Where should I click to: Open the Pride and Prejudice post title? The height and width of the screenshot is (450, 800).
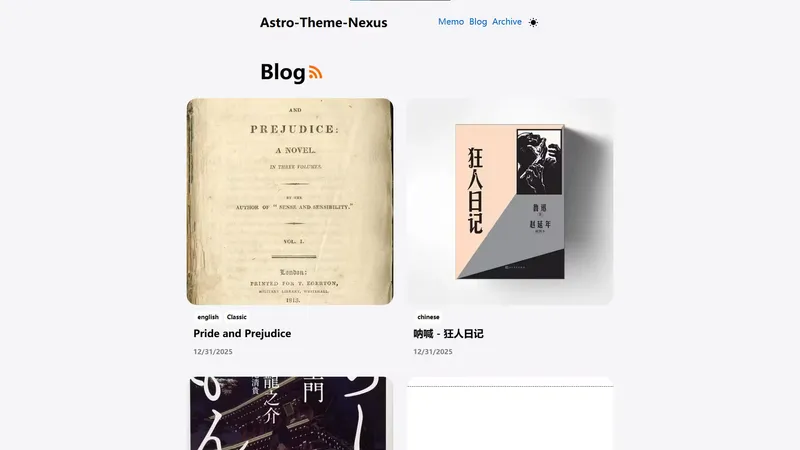click(242, 334)
